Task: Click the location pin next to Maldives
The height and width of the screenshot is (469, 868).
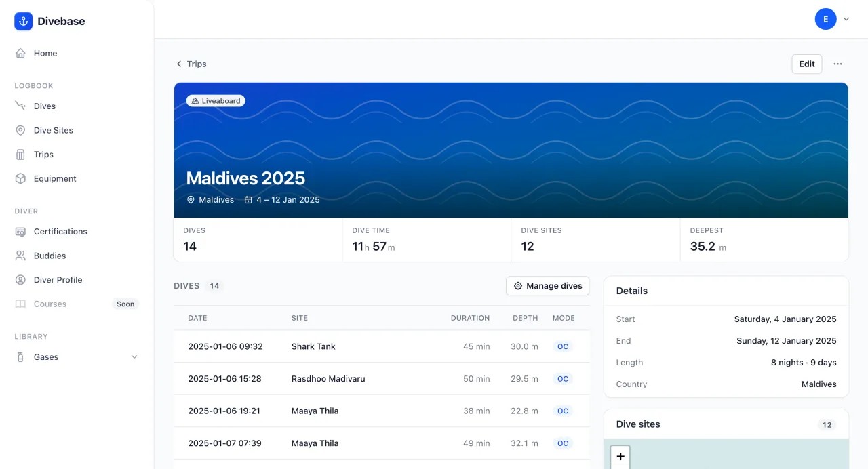Action: [191, 200]
